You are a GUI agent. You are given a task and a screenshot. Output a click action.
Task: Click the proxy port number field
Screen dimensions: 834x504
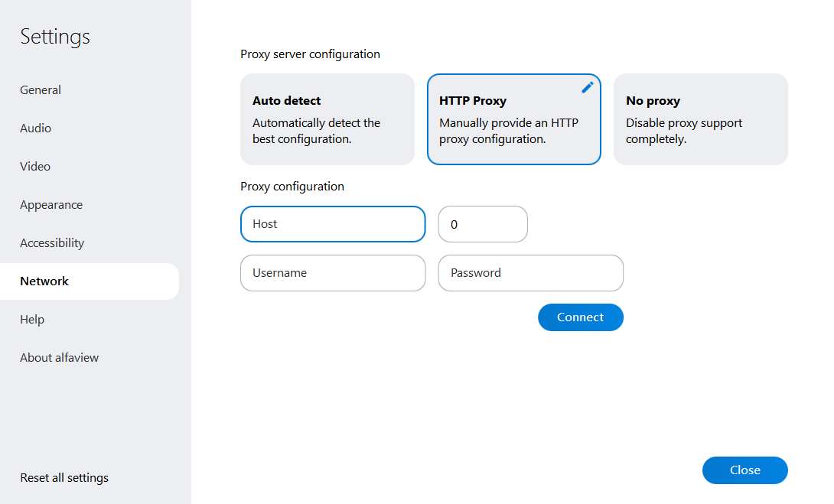click(x=483, y=224)
